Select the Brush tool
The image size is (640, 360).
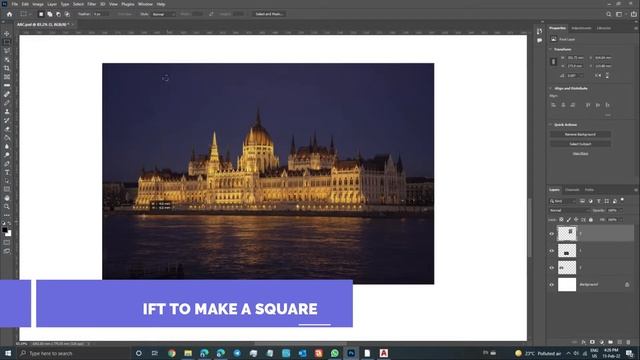point(7,103)
